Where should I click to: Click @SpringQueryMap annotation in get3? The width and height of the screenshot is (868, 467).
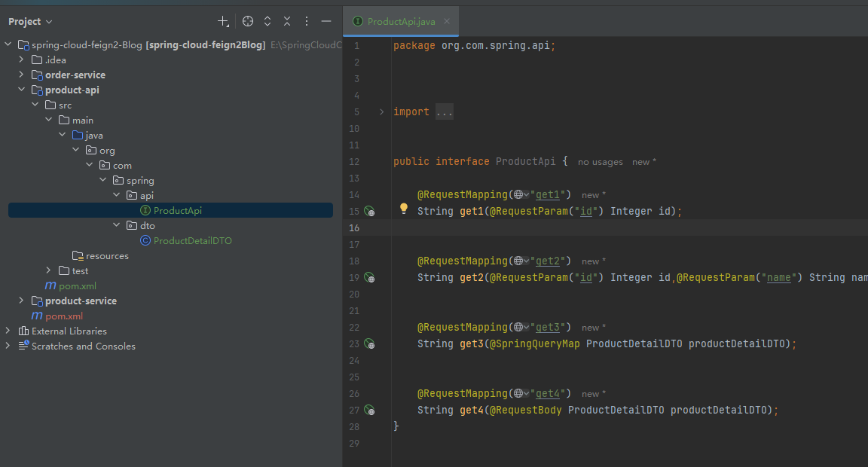point(535,344)
